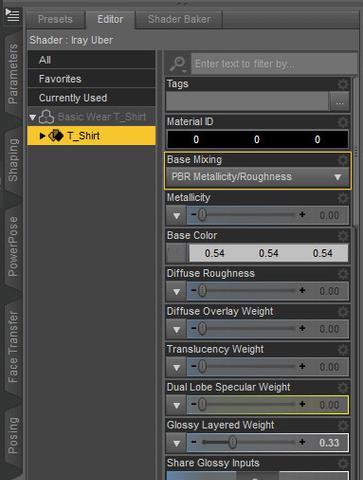Open the Base Color image map button
Screen dimensions: 363x480
click(x=177, y=253)
